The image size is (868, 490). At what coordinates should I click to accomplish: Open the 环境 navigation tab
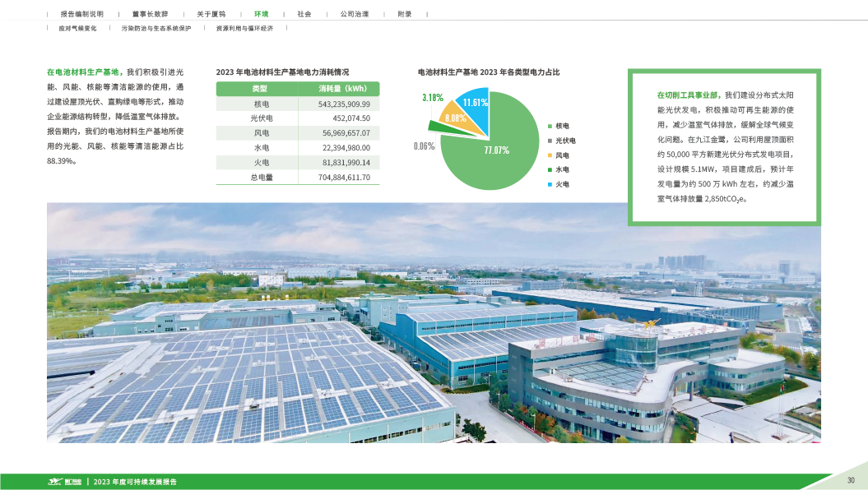coord(261,15)
